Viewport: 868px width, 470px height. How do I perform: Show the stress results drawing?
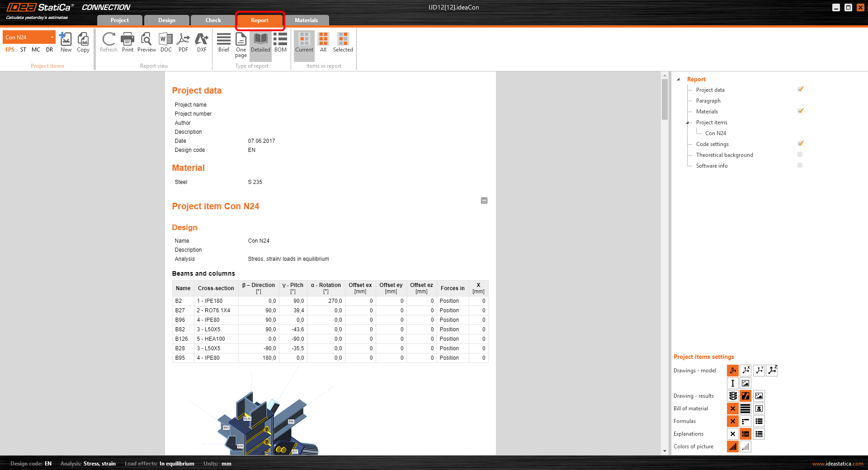[746, 396]
